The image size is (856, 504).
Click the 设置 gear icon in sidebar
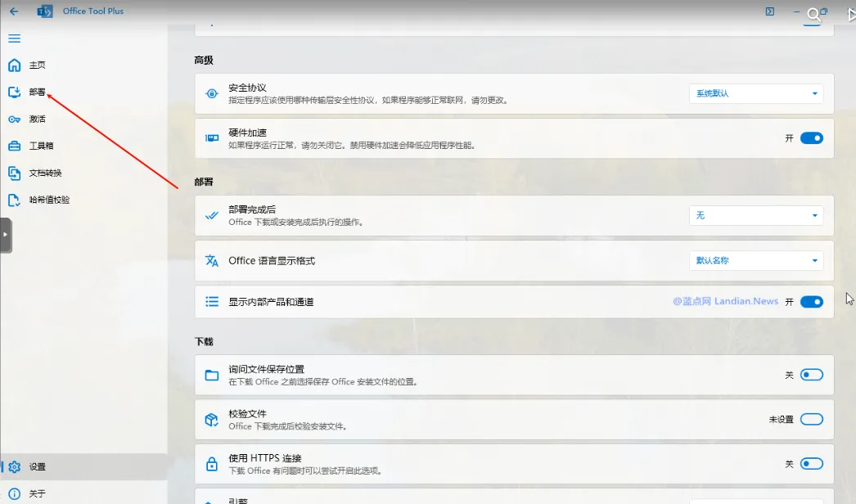[14, 467]
